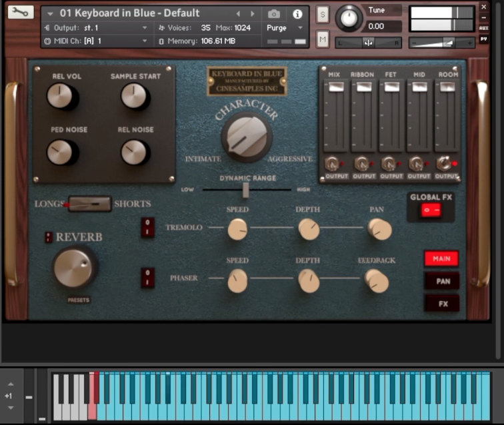Solo the instrument with the S button
This screenshot has width=504, height=425.
(323, 15)
